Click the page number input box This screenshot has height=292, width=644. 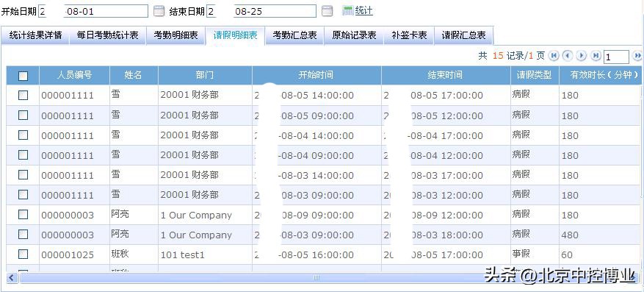pyautogui.click(x=616, y=57)
